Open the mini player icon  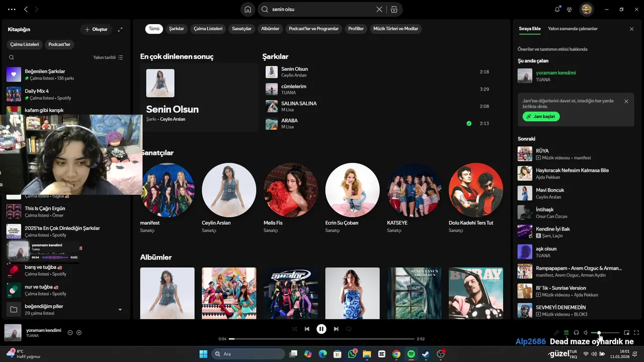click(626, 332)
